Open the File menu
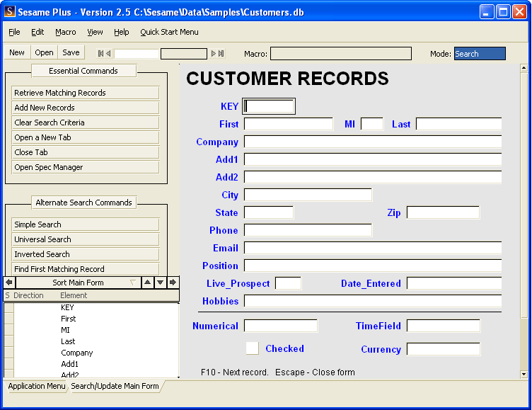This screenshot has height=410, width=532. pyautogui.click(x=14, y=32)
